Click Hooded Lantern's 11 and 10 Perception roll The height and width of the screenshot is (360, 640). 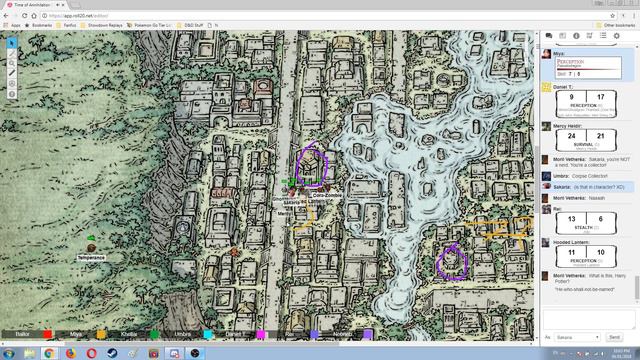[586, 257]
